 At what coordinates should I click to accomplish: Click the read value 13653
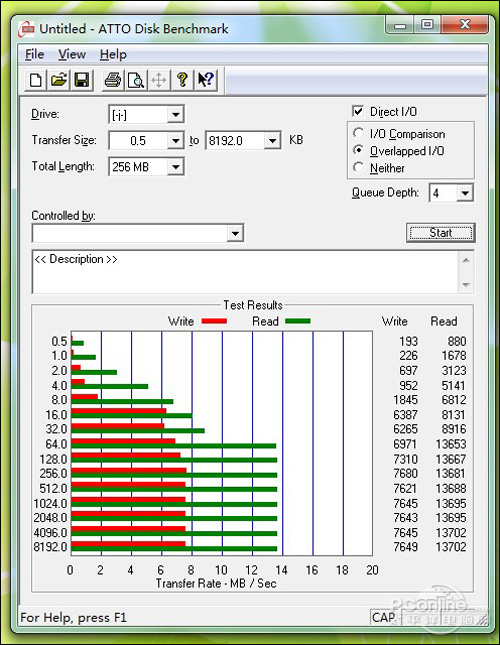click(x=451, y=444)
